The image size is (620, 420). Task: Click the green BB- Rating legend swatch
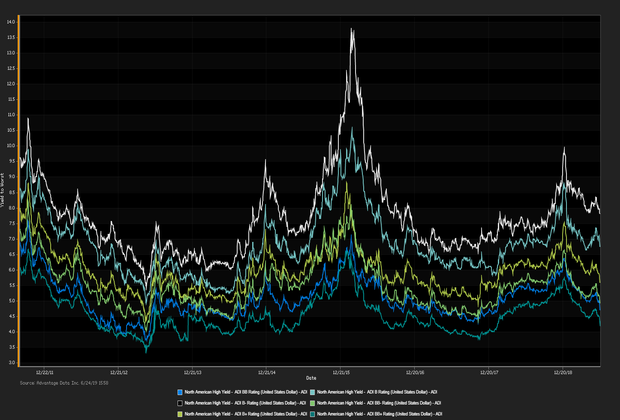coord(312,403)
